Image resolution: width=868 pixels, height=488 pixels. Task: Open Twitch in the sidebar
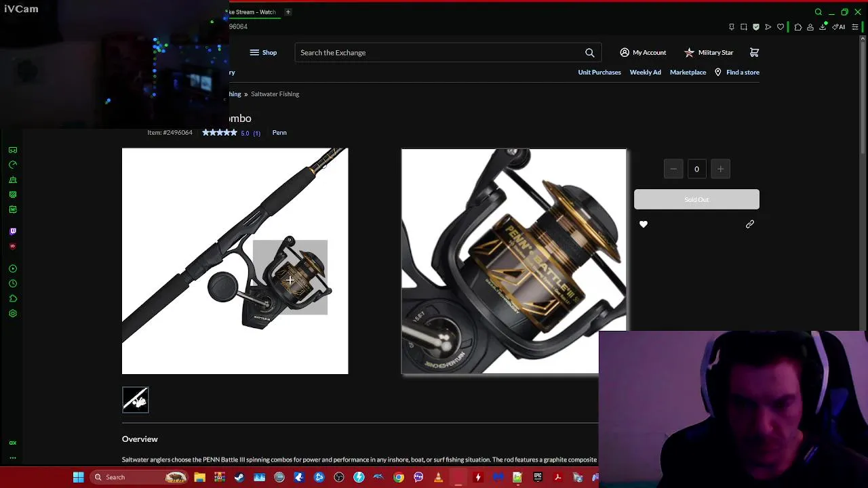13,231
